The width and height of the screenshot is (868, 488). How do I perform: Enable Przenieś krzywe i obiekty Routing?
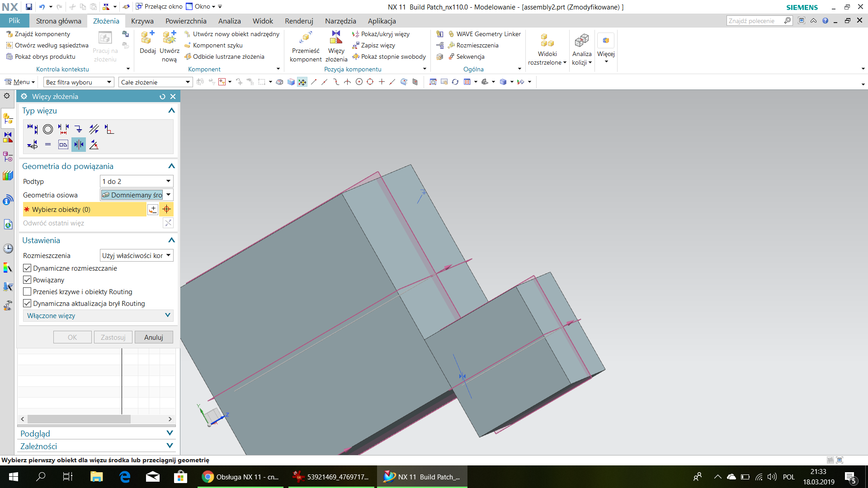point(27,291)
